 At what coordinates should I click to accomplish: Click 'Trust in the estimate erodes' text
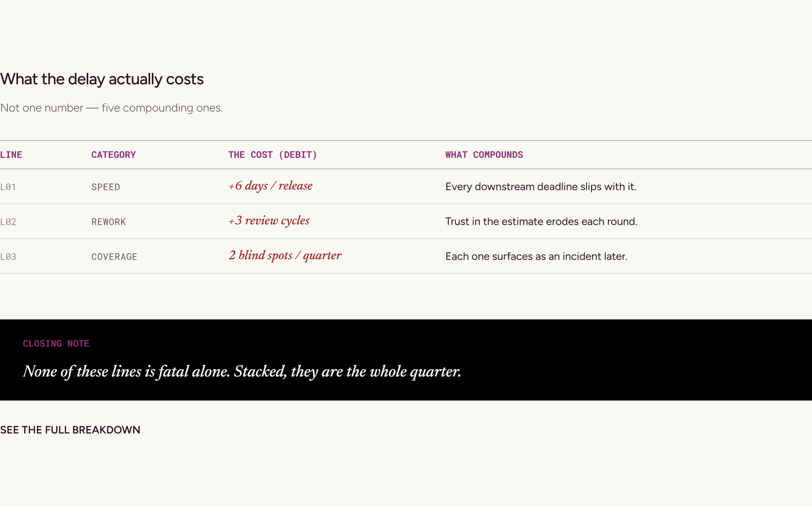click(512, 221)
